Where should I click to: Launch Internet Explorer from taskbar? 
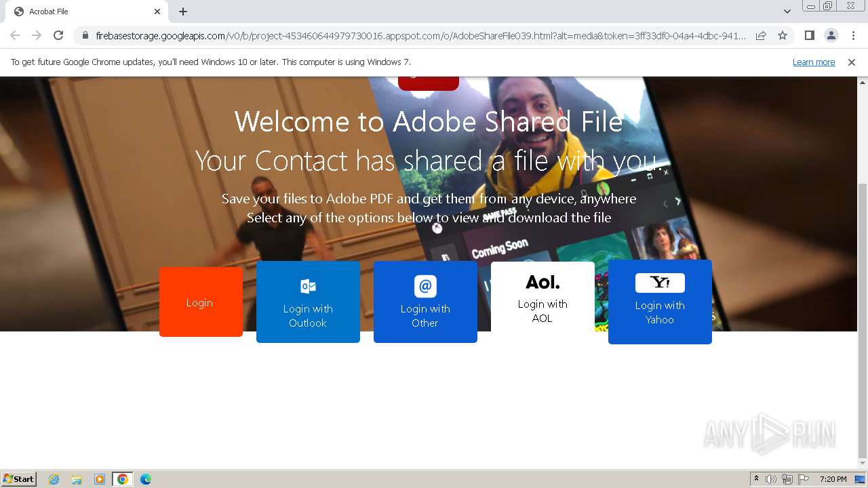pos(54,479)
